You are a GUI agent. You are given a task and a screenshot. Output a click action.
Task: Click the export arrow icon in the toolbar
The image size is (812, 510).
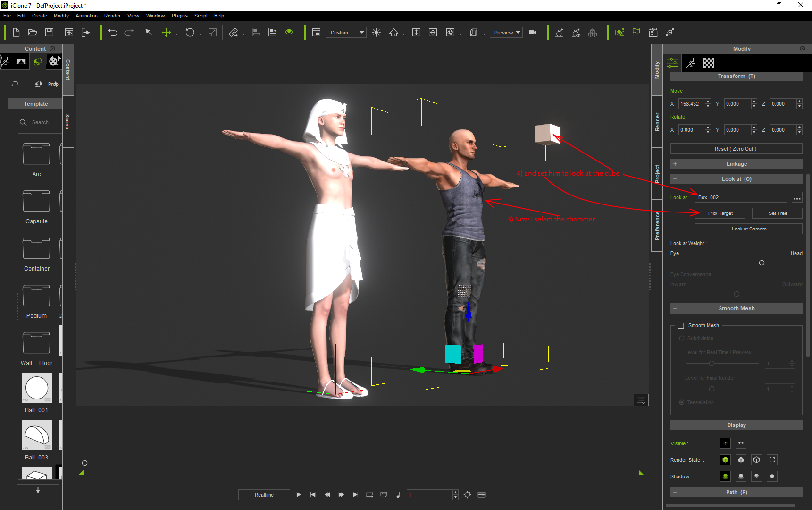[x=85, y=33]
